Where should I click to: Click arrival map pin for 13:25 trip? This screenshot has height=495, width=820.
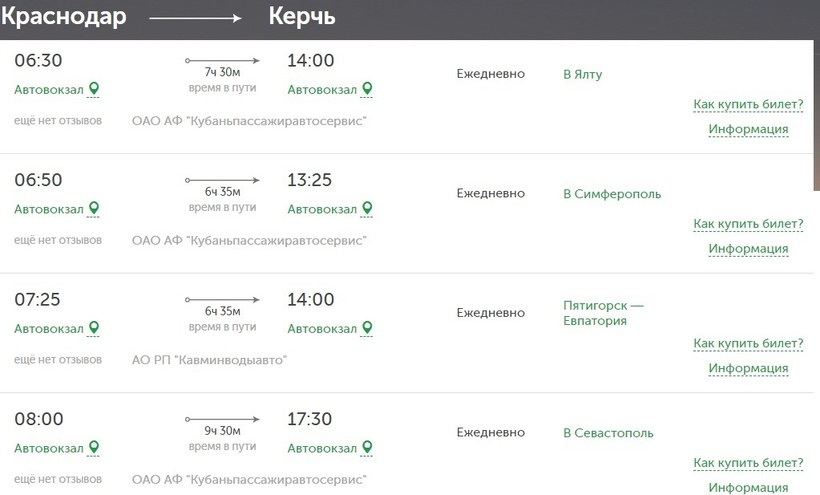pyautogui.click(x=367, y=209)
